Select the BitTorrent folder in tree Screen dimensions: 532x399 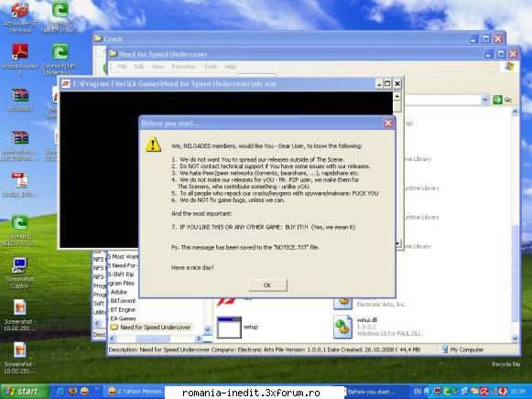coord(123,301)
